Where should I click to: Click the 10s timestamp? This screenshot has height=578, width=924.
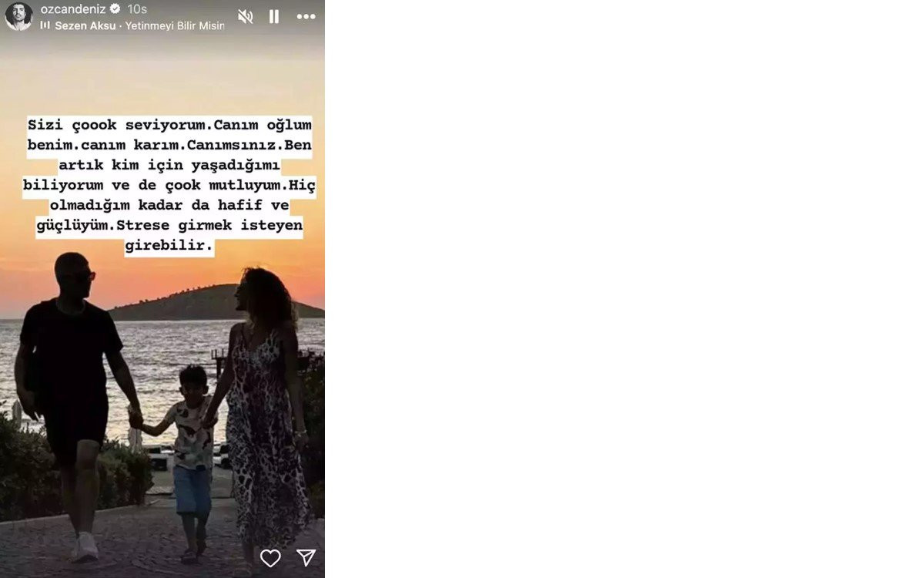pos(137,9)
